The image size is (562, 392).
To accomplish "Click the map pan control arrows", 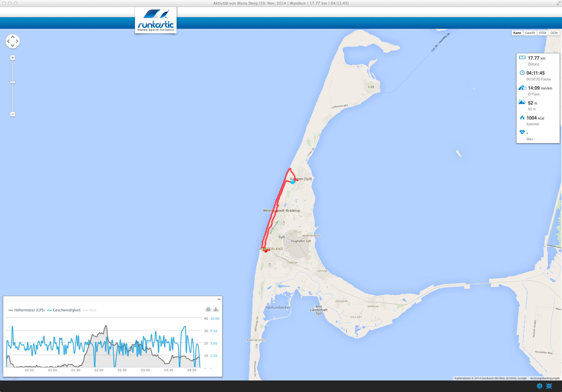I will 13,41.
